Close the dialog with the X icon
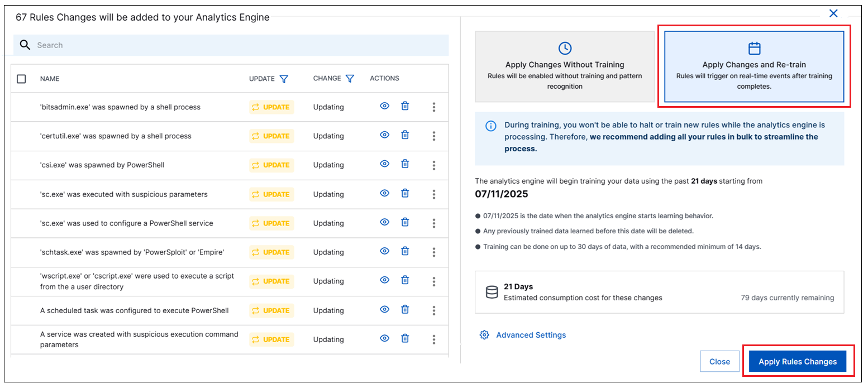 pos(833,13)
